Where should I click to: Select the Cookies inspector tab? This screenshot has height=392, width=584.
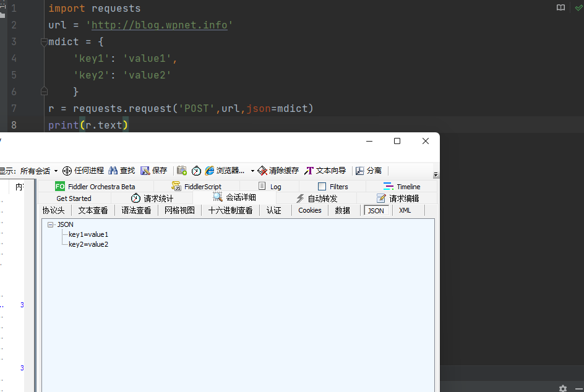pos(309,210)
